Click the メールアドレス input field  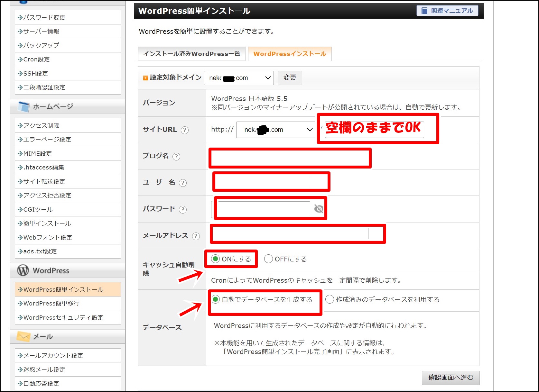pyautogui.click(x=298, y=234)
